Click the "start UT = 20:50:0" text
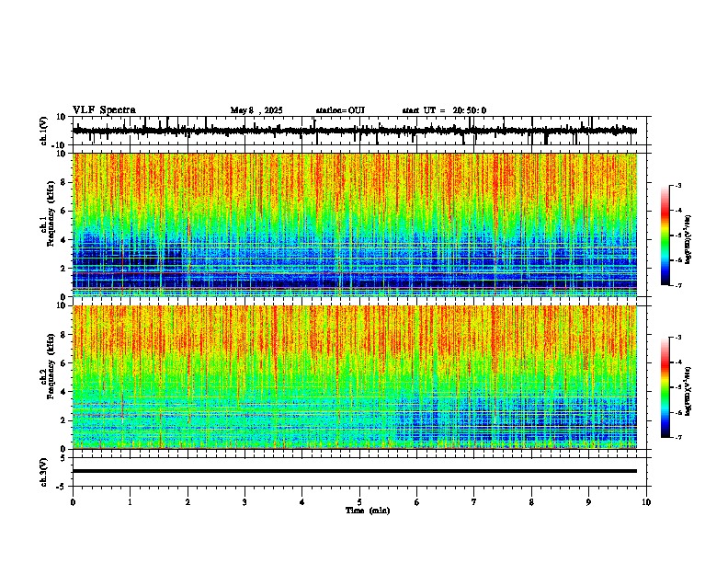The image size is (728, 563). 444,110
